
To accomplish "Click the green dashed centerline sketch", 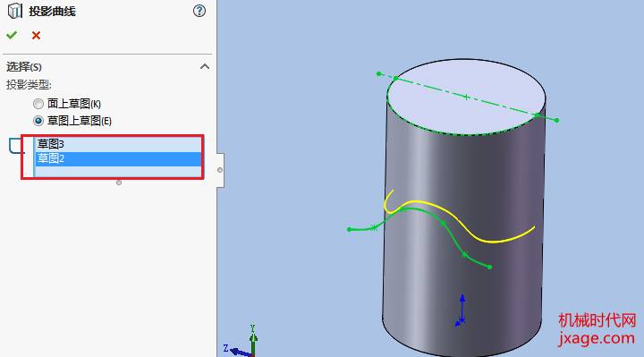I will [x=468, y=98].
